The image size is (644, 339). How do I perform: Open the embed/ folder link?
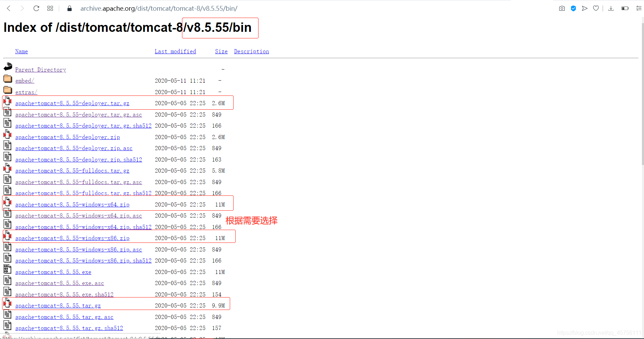click(25, 81)
